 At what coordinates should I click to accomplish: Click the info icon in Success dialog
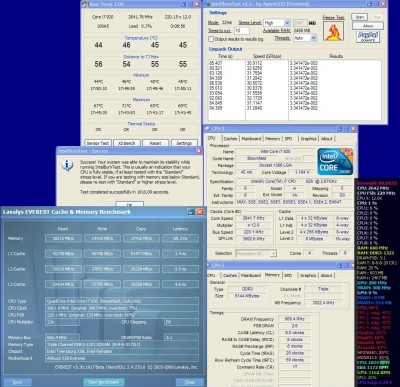(x=67, y=165)
